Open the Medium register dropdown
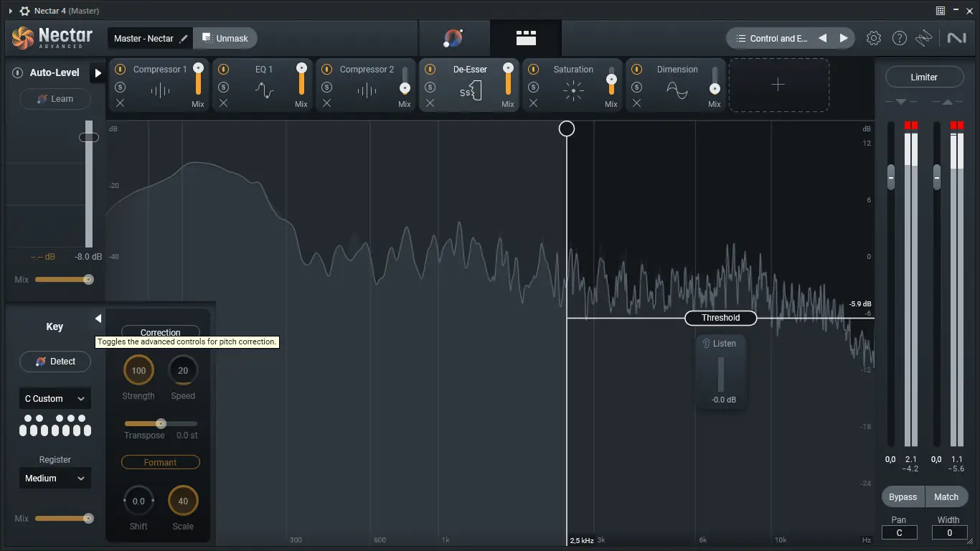The height and width of the screenshot is (551, 980). [55, 479]
